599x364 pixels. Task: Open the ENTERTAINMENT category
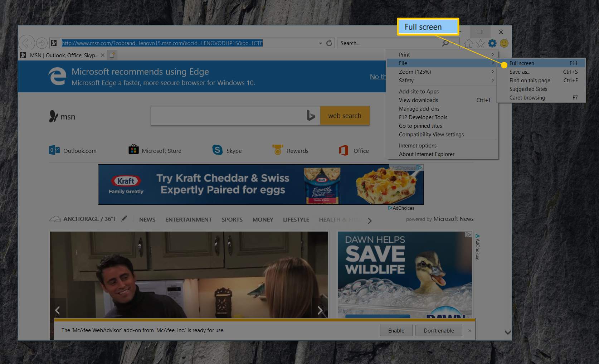point(189,219)
